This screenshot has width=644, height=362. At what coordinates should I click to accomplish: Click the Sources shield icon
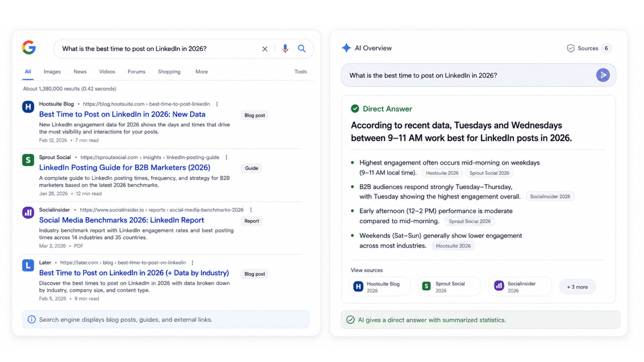click(x=571, y=48)
